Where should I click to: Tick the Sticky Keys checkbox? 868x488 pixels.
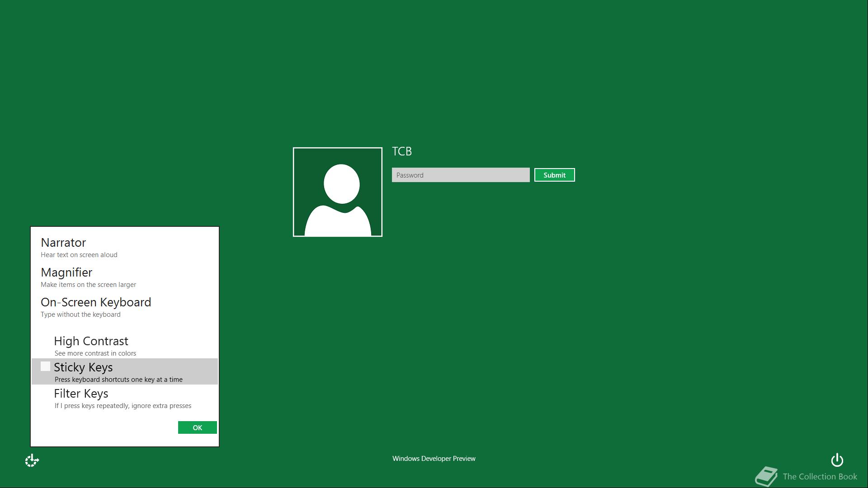click(45, 366)
